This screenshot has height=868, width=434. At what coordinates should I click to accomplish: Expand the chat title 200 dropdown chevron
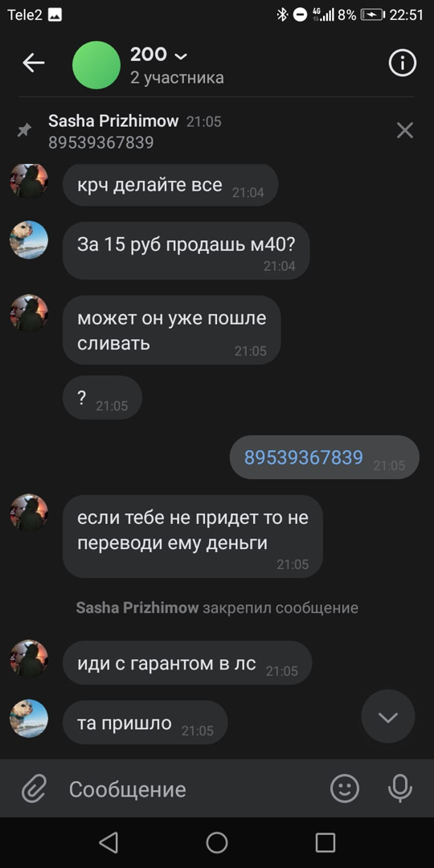point(181,56)
